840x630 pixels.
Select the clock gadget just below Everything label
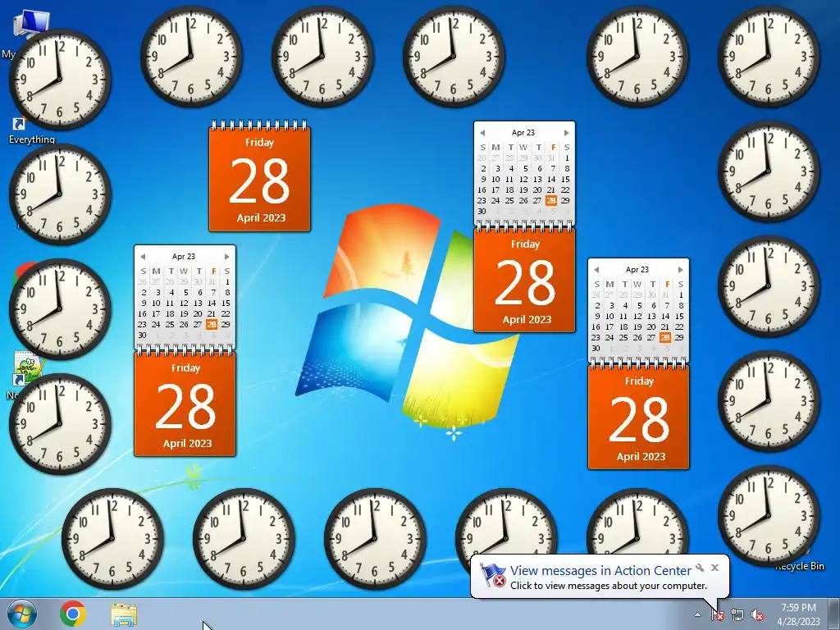tap(59, 194)
